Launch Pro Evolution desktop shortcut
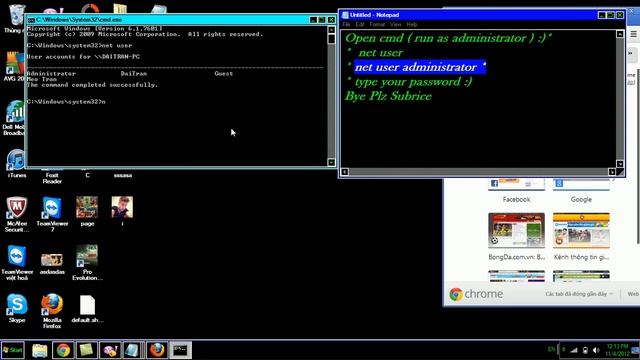Screen dimensions: 640x360 [x=87, y=262]
